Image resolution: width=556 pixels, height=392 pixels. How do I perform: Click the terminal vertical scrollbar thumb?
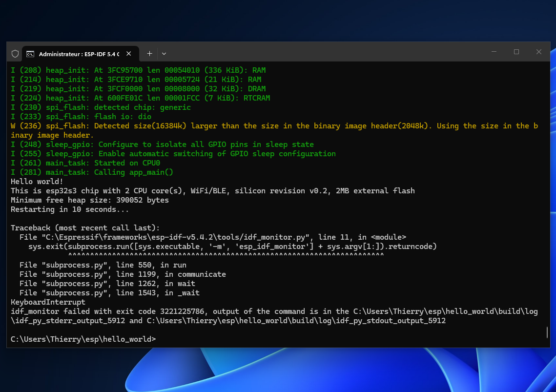click(547, 332)
